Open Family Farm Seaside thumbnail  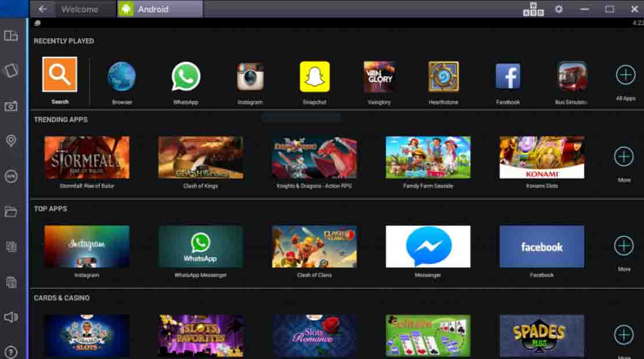pos(428,158)
